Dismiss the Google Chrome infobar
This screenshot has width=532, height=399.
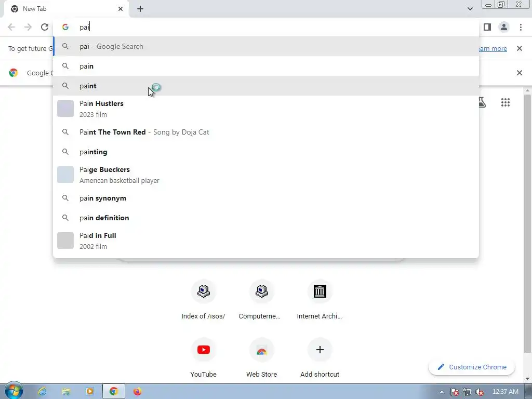point(519,73)
